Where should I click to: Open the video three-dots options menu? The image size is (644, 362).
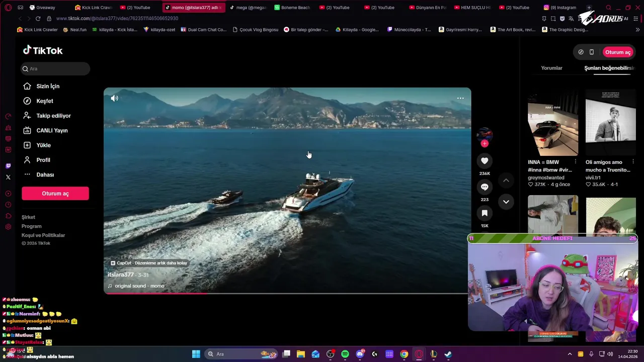coord(460,99)
